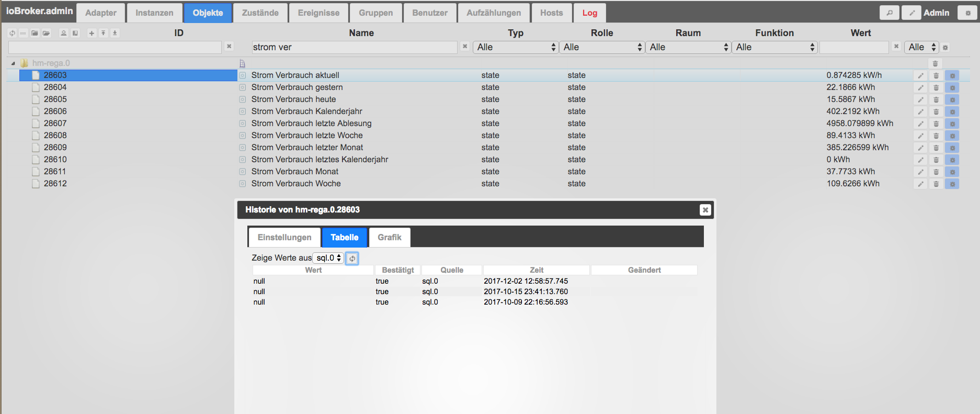980x414 pixels.
Task: Select the Tabelle tab in history dialog
Action: coord(345,238)
